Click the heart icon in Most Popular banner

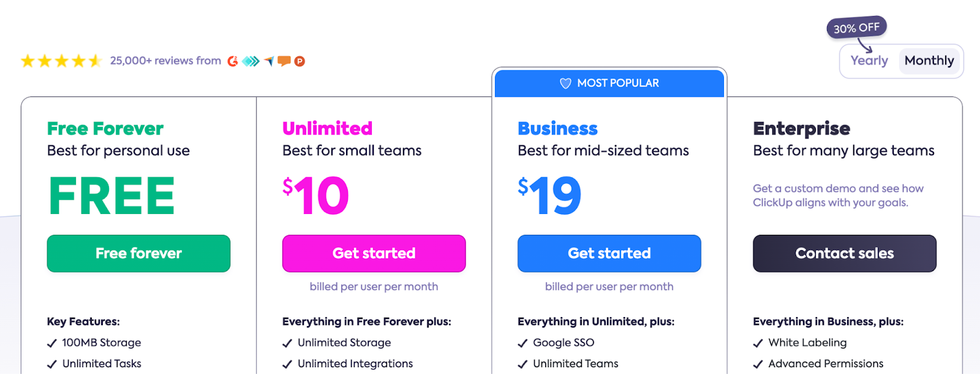[x=565, y=83]
